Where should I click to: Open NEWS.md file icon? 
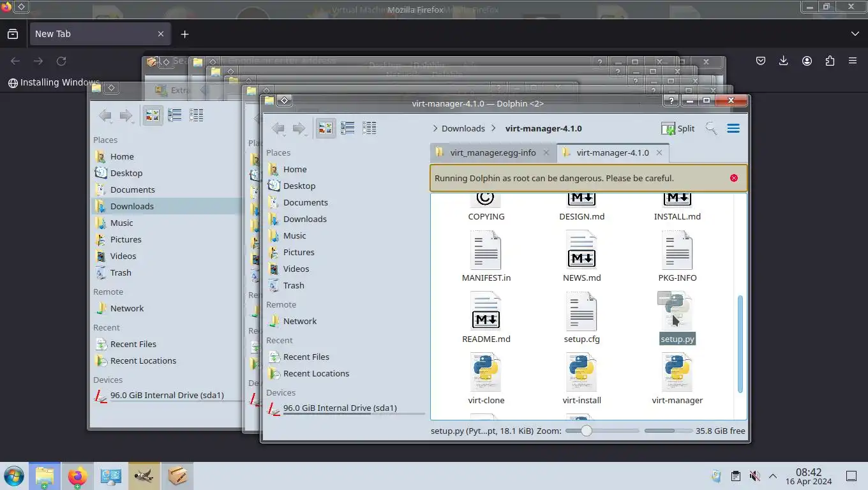[x=581, y=249]
